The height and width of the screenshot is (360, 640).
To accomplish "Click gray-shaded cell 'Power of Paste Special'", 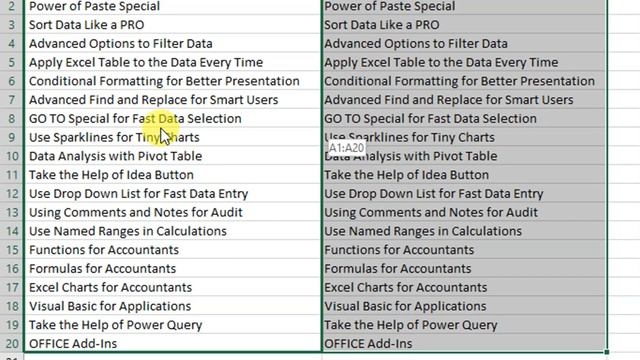I will click(x=464, y=7).
